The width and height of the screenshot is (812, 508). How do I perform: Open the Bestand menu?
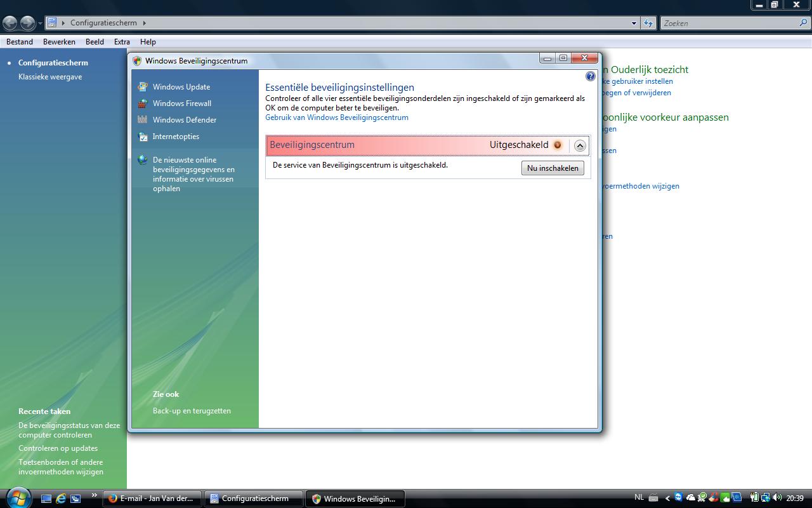(20, 42)
